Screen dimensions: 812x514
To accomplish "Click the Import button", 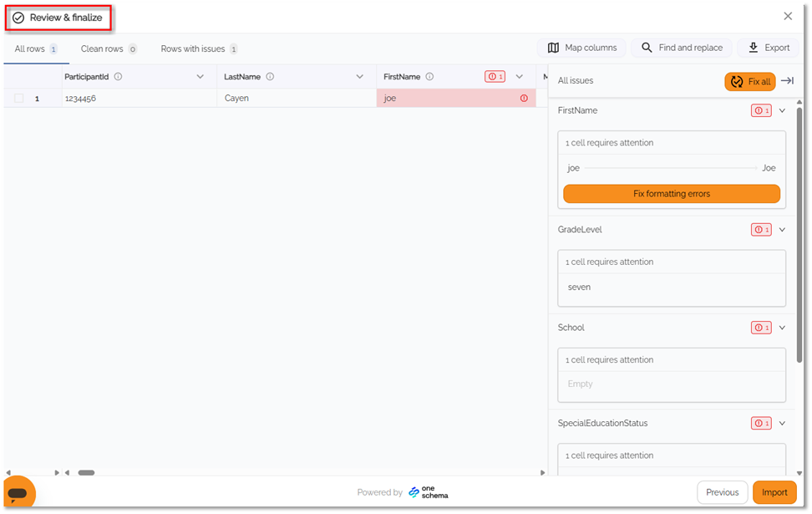I will click(x=774, y=492).
